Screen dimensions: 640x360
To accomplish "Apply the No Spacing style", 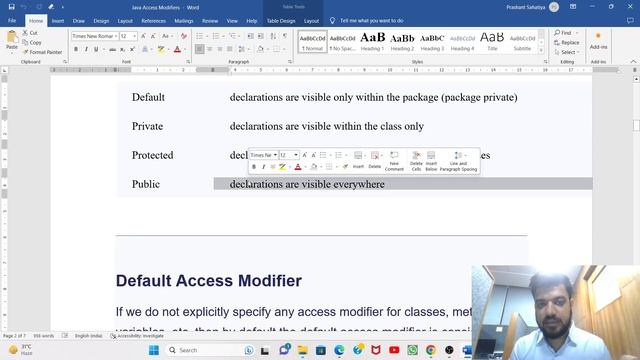I will click(x=342, y=41).
